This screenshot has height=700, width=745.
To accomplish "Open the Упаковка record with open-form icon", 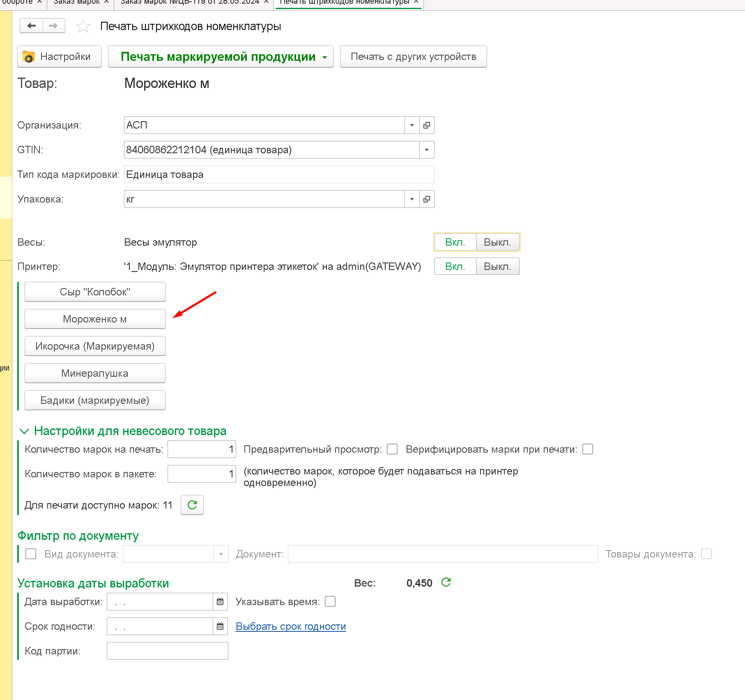I will 427,199.
